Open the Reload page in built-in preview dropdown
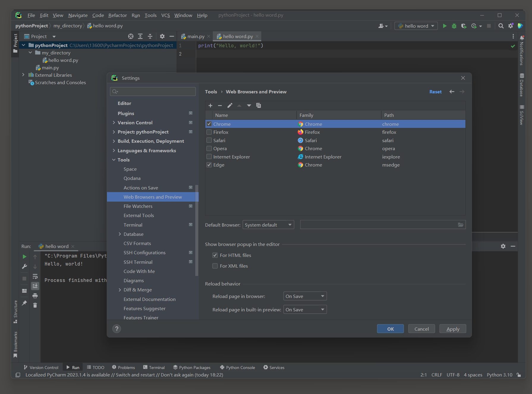 click(305, 310)
